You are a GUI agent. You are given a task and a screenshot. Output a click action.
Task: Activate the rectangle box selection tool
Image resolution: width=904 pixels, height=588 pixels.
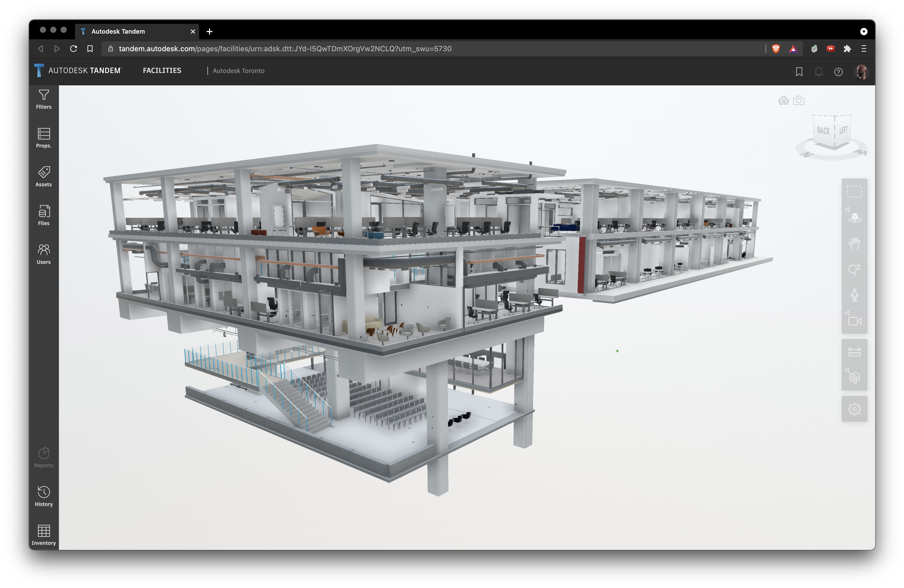pos(854,191)
